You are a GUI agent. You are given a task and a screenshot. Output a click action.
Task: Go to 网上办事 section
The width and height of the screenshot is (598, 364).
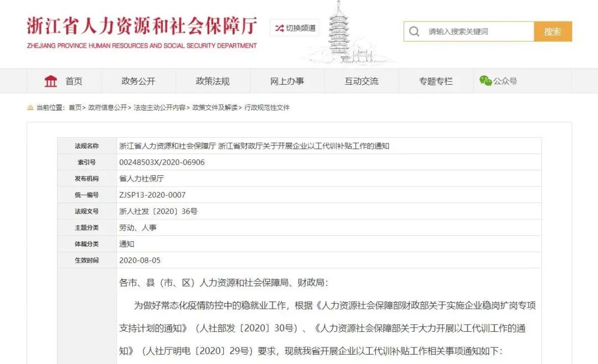[x=287, y=81]
